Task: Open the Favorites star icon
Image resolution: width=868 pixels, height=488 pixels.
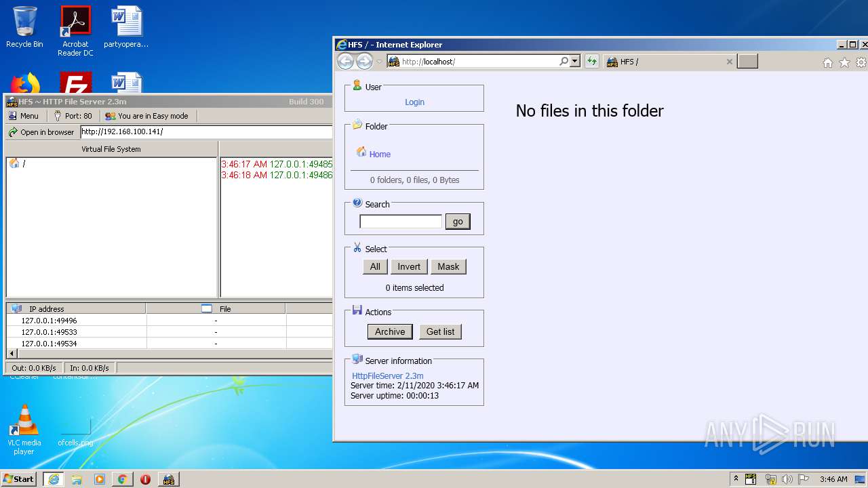Action: [x=844, y=62]
